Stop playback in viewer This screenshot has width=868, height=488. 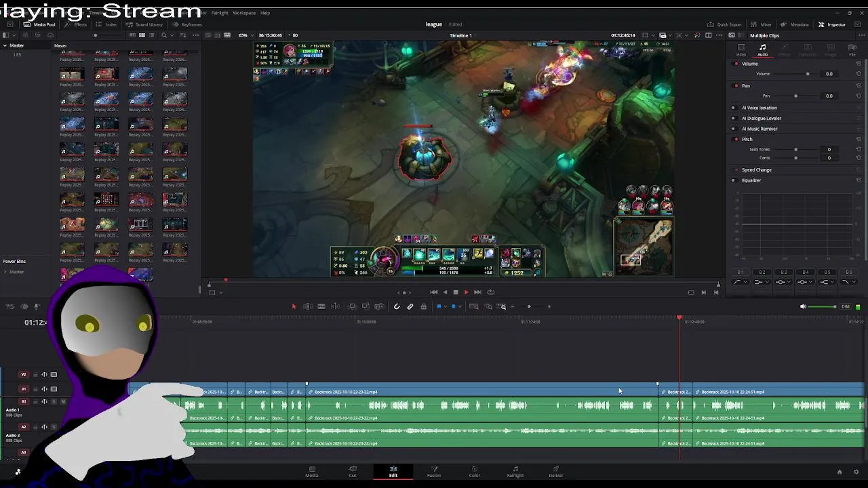pyautogui.click(x=456, y=292)
